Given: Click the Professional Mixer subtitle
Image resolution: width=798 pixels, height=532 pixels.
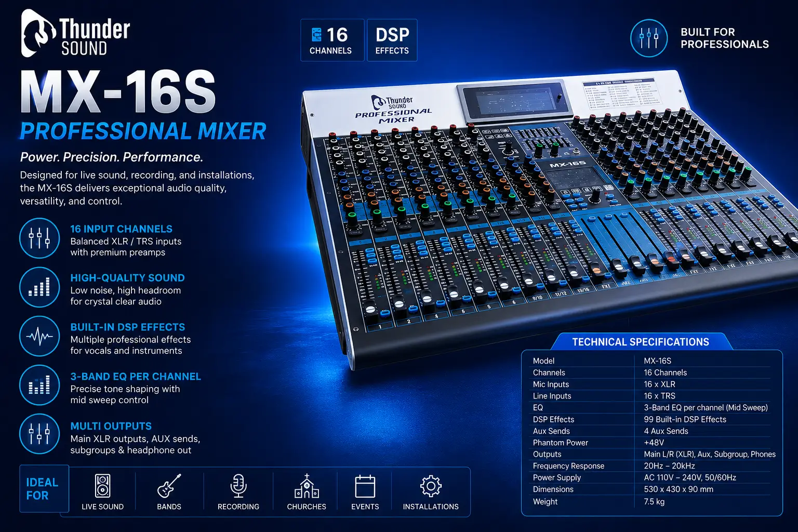Looking at the screenshot, I should 143,131.
